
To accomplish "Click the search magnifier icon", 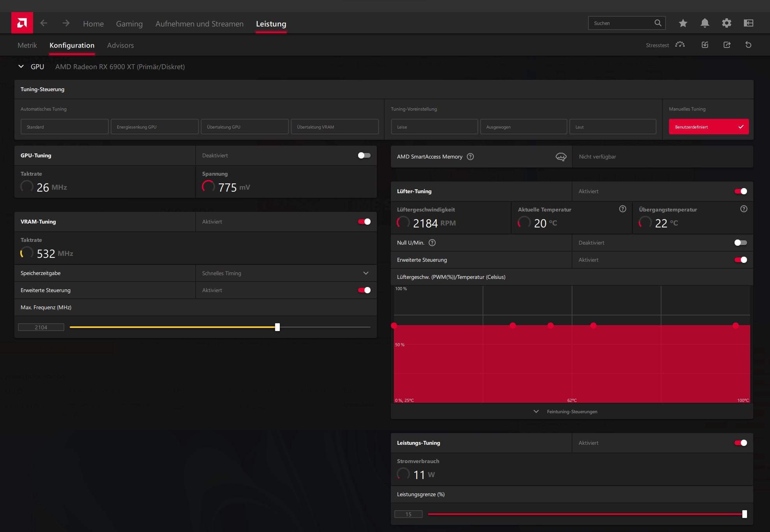I will click(658, 23).
